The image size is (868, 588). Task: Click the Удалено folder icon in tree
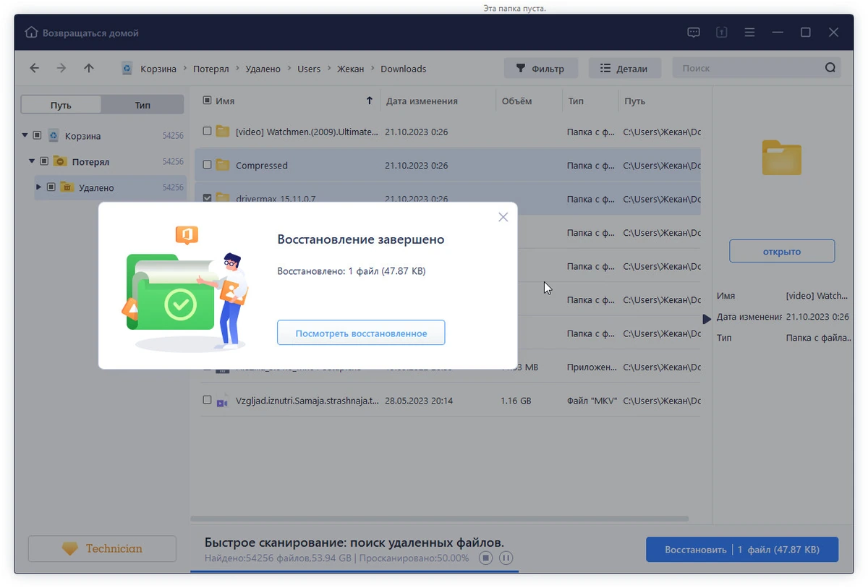click(67, 187)
